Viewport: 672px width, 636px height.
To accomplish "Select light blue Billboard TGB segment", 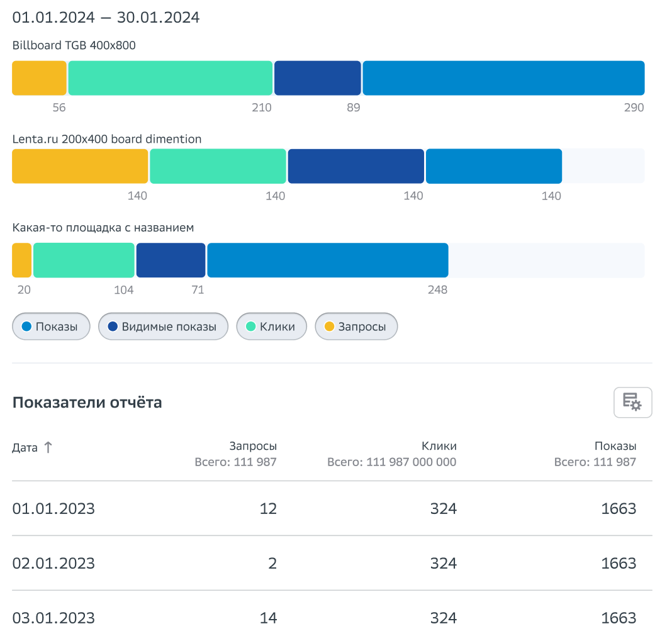I will pyautogui.click(x=503, y=78).
